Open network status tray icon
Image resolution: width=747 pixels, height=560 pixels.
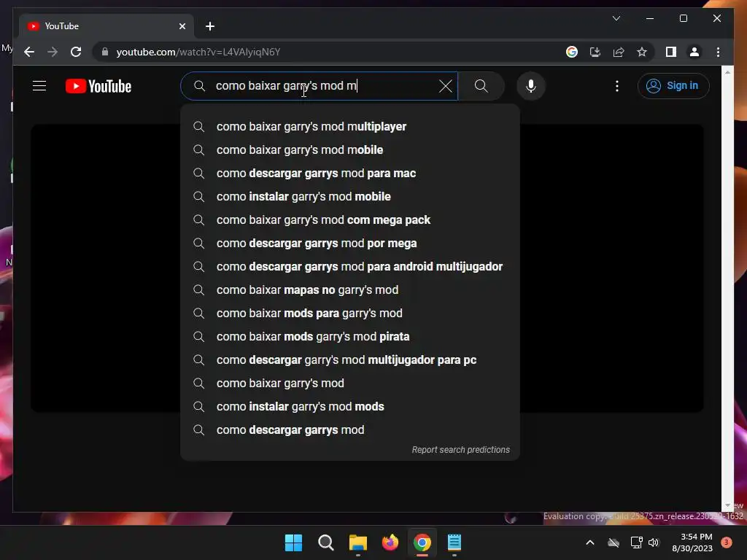[x=636, y=542]
